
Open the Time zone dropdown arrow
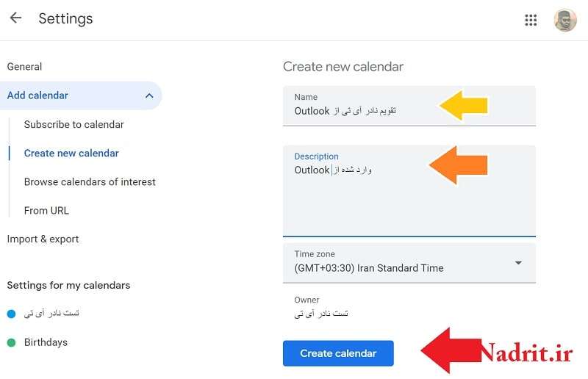pyautogui.click(x=518, y=263)
